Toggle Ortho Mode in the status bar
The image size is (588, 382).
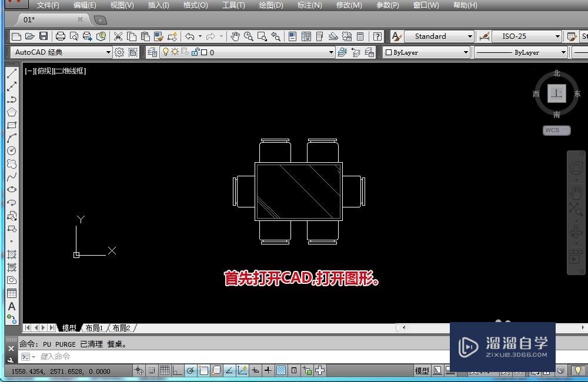[177, 371]
